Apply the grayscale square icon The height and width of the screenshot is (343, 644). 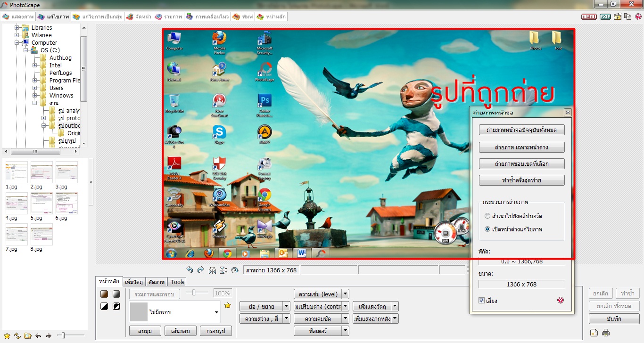click(116, 294)
